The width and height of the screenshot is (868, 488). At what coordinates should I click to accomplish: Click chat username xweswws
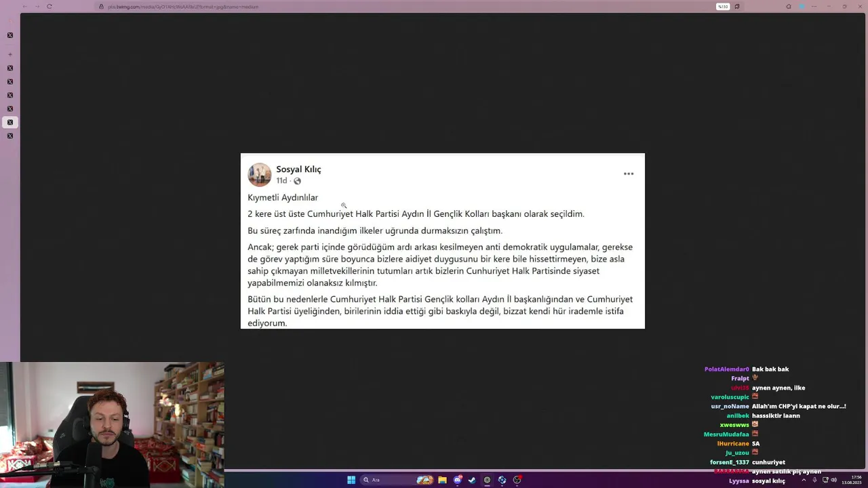[734, 425]
